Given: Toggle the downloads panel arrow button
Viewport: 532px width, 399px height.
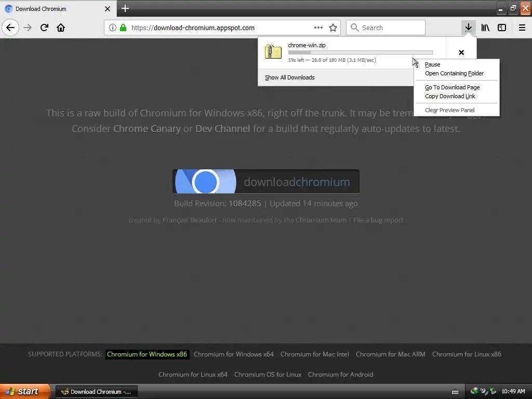Looking at the screenshot, I should 469,28.
